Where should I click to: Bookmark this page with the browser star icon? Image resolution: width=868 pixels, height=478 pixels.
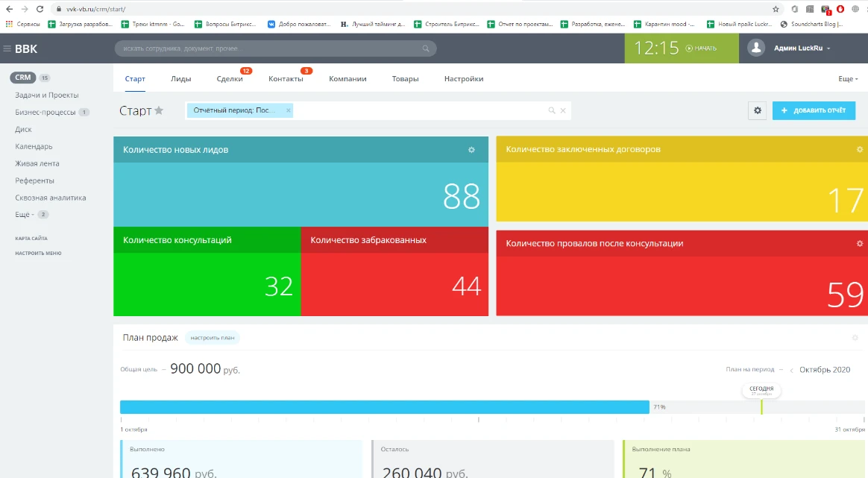point(776,9)
